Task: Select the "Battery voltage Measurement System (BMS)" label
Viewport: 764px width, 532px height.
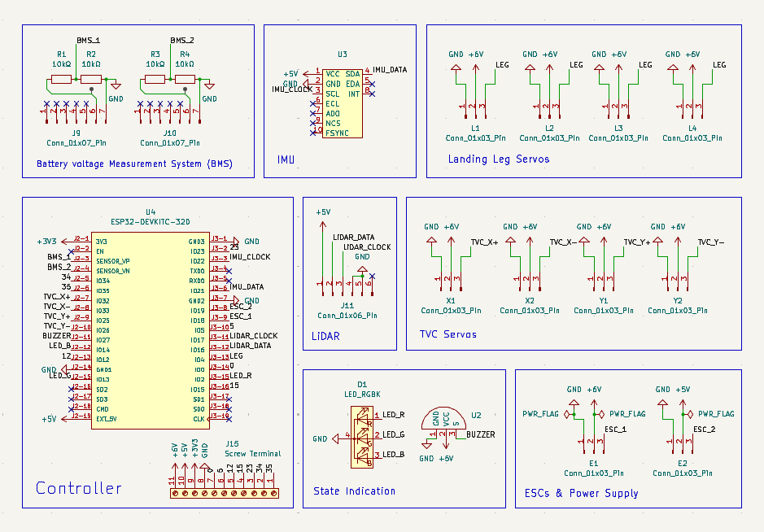Action: pos(134,164)
